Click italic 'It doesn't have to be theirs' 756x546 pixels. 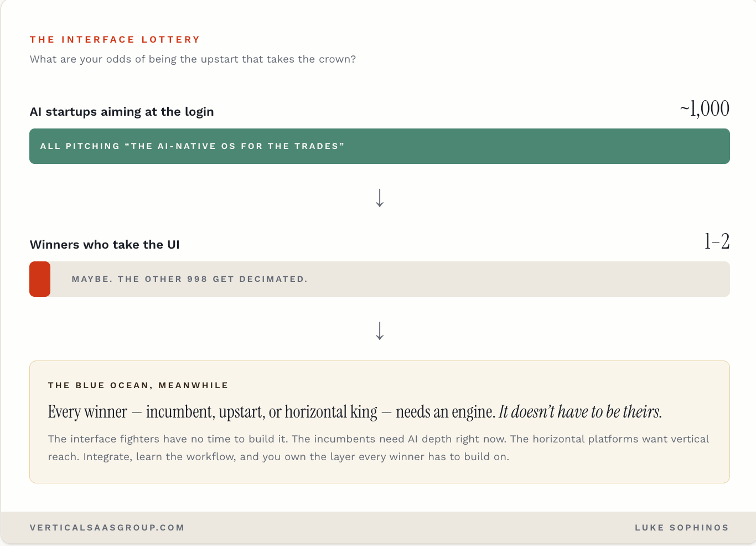(x=581, y=412)
